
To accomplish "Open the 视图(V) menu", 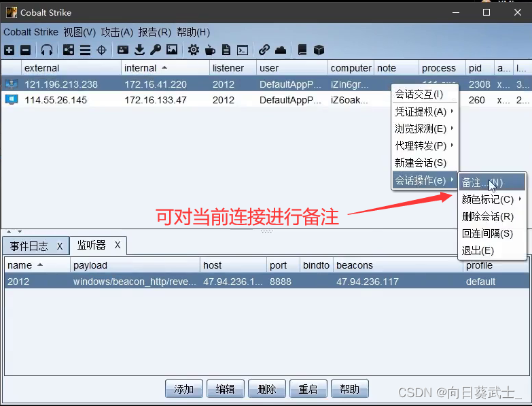I will click(79, 32).
